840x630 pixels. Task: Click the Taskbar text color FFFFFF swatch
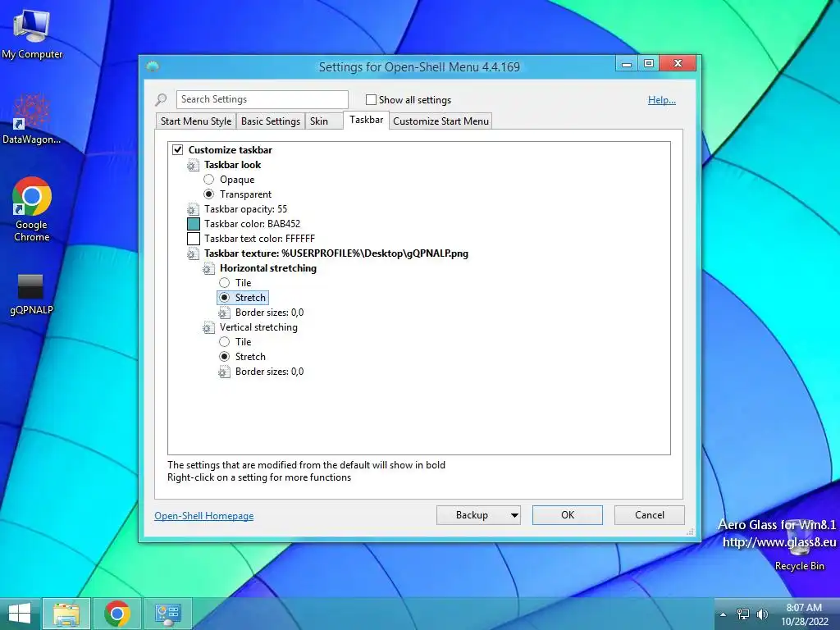[194, 239]
